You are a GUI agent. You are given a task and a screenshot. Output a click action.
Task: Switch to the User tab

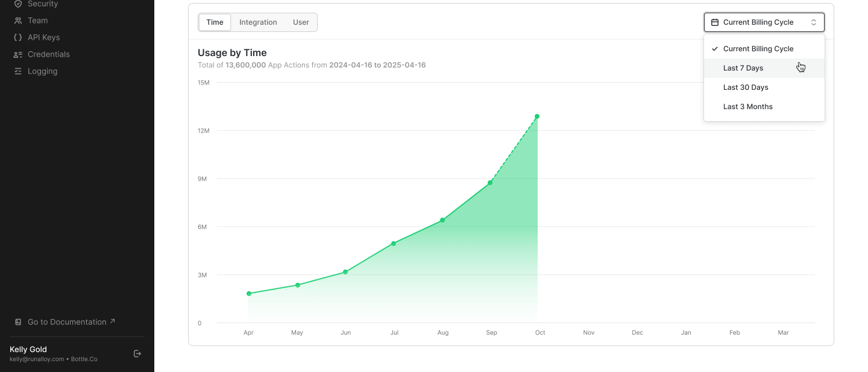tap(301, 22)
